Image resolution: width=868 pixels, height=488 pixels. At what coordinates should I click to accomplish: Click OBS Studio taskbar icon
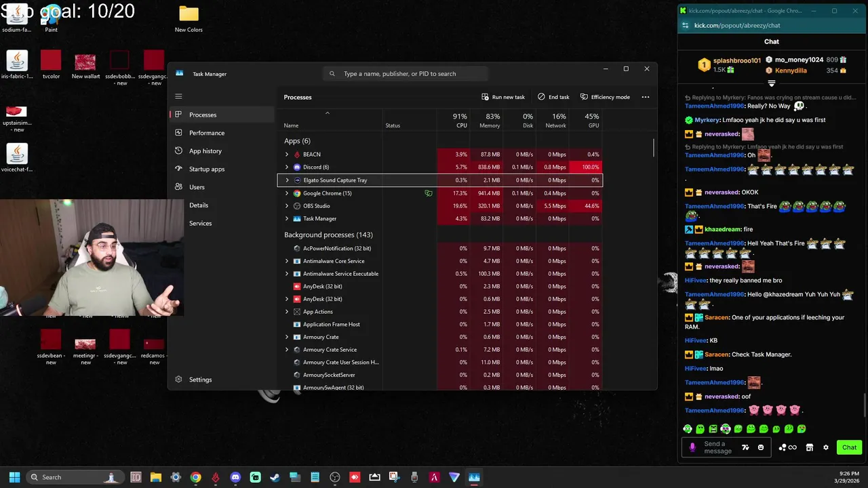[x=335, y=477]
